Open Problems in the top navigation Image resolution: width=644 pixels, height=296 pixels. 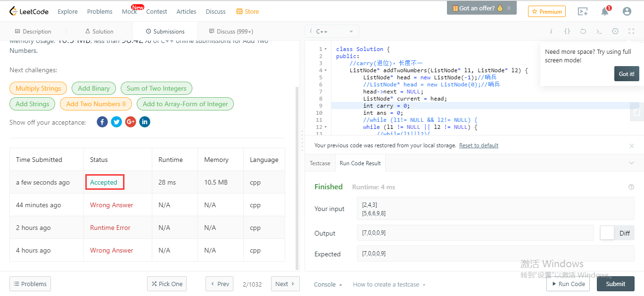click(x=100, y=11)
